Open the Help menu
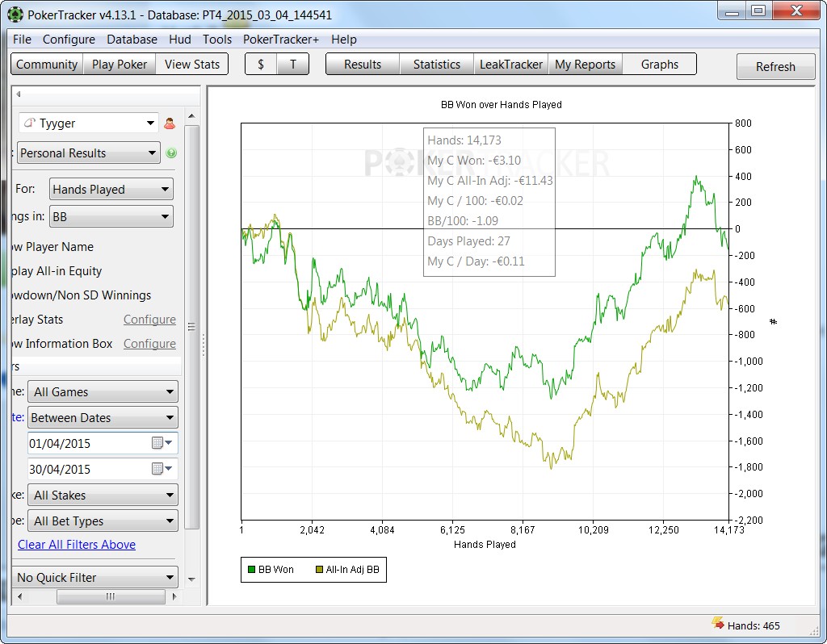 (344, 40)
